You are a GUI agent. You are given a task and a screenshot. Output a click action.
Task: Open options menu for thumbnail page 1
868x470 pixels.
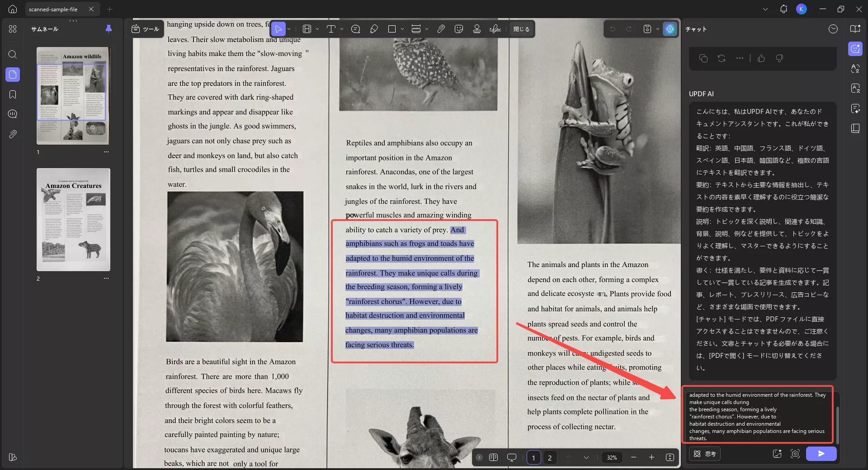(x=106, y=152)
